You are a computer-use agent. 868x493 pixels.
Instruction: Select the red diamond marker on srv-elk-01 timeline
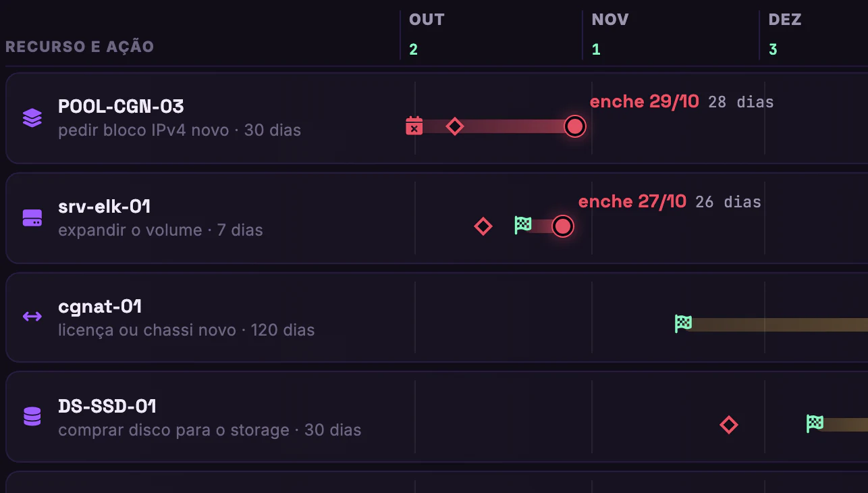[483, 226]
